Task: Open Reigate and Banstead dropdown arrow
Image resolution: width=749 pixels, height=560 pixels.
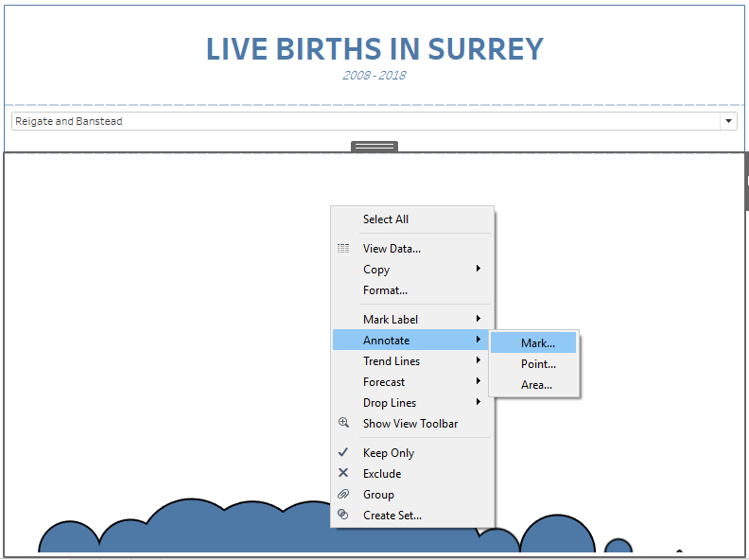Action: point(728,121)
